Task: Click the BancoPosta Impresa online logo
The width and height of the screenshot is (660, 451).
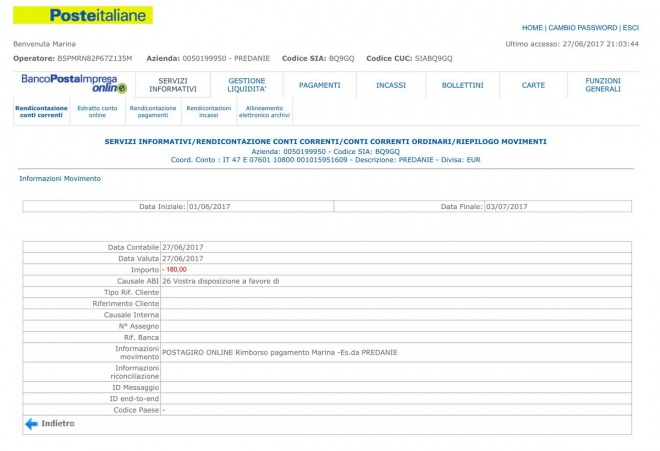Action: [x=68, y=84]
